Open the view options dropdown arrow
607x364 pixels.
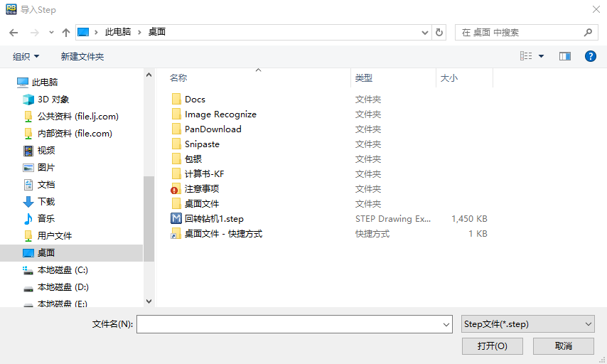pos(541,56)
